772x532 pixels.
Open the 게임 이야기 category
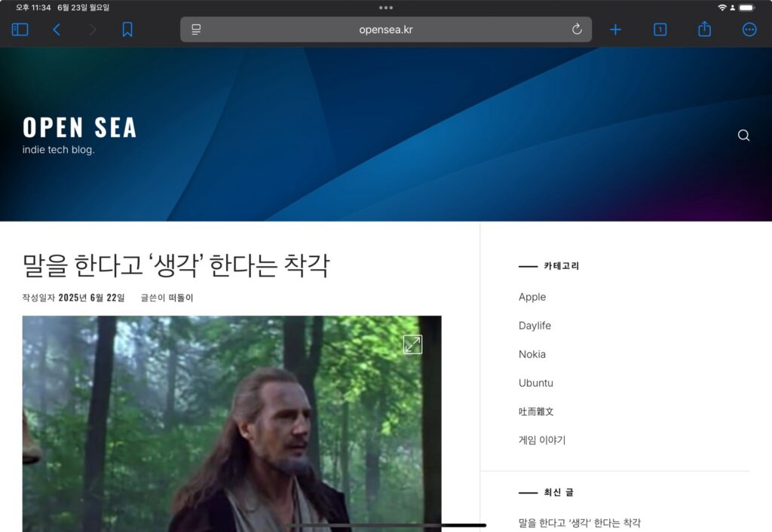coord(542,440)
